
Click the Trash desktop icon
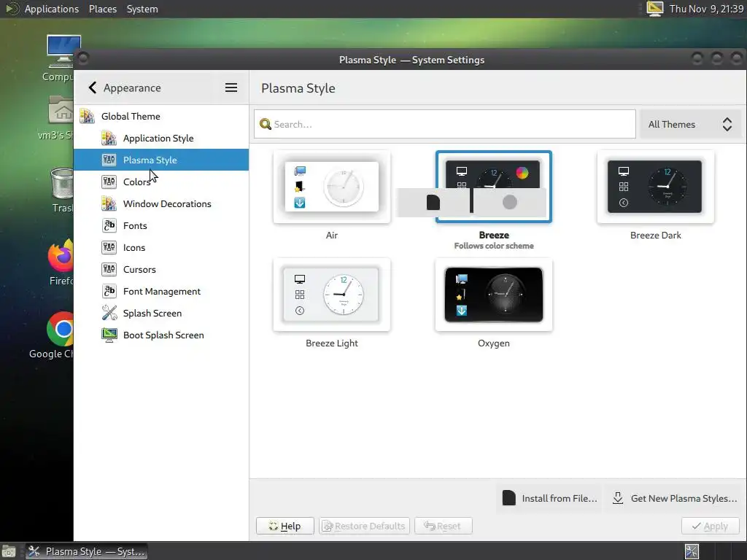pyautogui.click(x=62, y=184)
